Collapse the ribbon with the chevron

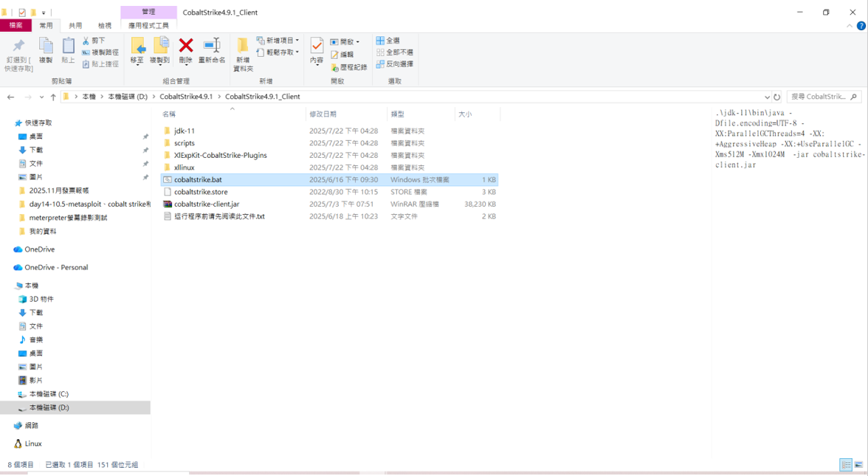849,25
